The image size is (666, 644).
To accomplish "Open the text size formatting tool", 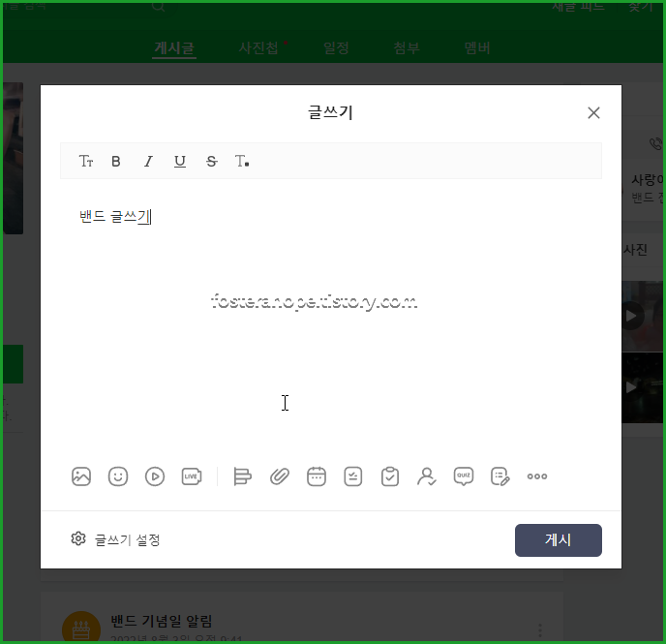I will [x=86, y=162].
